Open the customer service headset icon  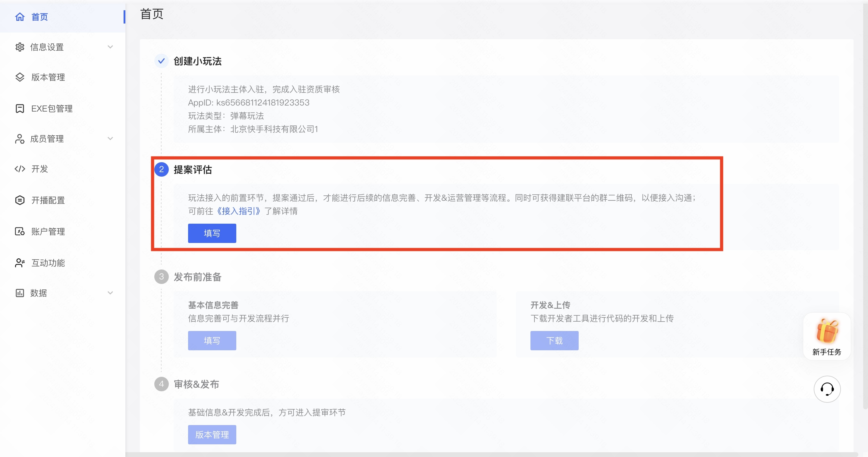point(827,389)
